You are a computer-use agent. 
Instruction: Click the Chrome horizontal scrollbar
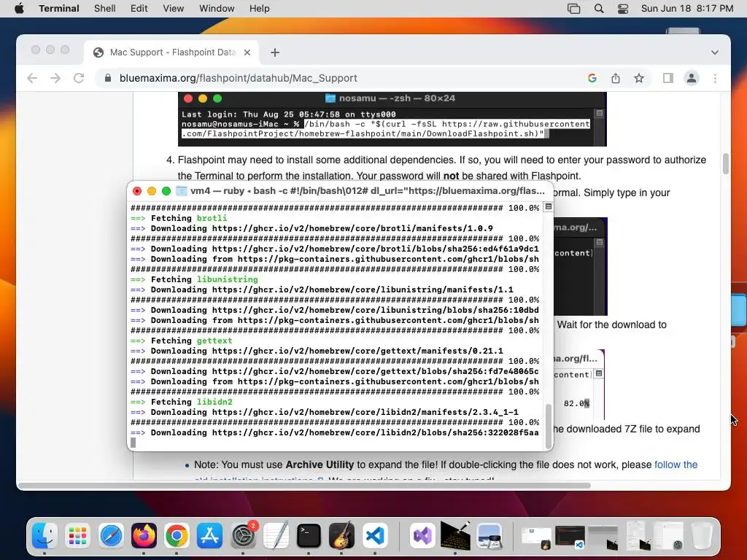(304, 486)
